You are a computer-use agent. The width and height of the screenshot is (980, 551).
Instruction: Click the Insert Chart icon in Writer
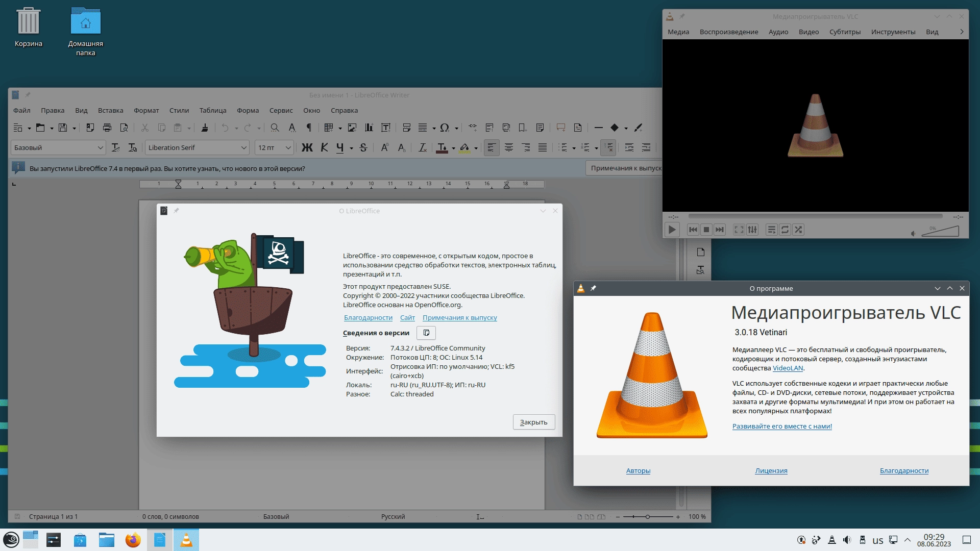pos(369,128)
